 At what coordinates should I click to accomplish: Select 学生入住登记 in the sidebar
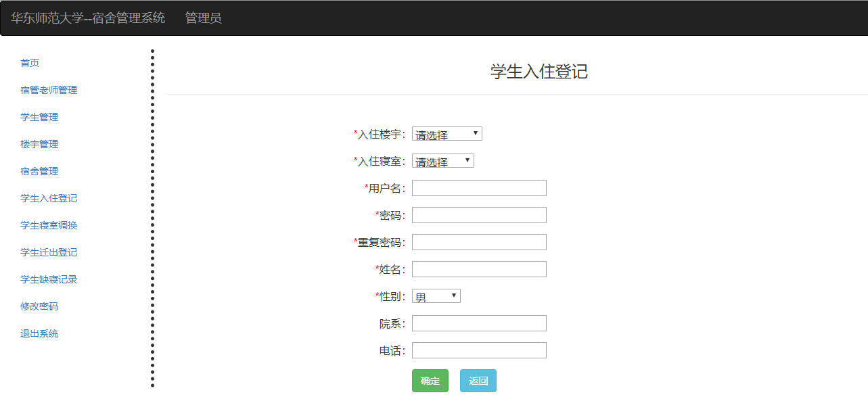49,198
